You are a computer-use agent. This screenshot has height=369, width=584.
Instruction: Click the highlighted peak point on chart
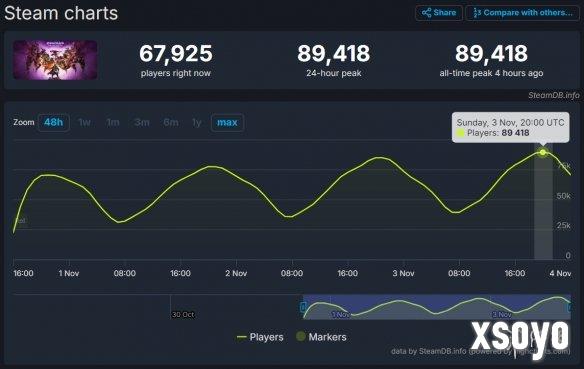(543, 152)
